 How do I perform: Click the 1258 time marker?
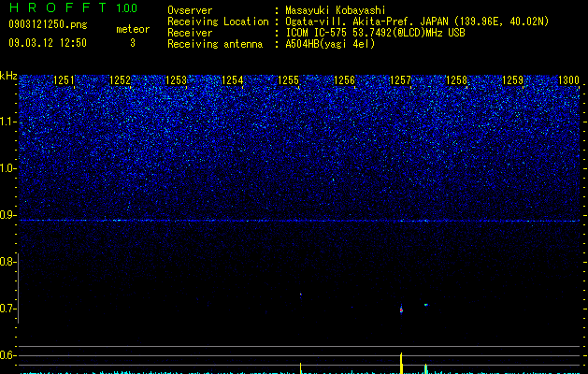click(457, 80)
